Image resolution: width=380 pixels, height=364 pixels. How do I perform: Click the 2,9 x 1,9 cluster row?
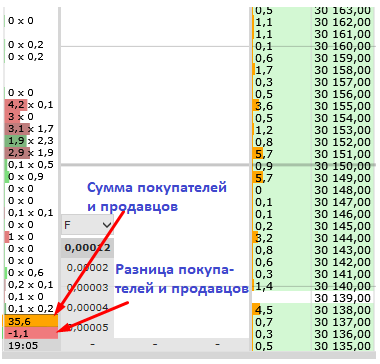(30, 153)
